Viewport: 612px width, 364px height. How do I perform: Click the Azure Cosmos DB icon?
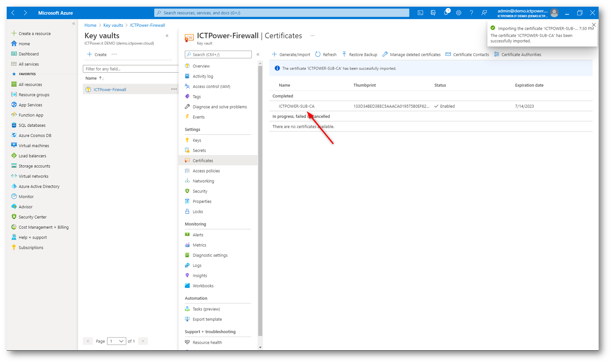coord(14,135)
